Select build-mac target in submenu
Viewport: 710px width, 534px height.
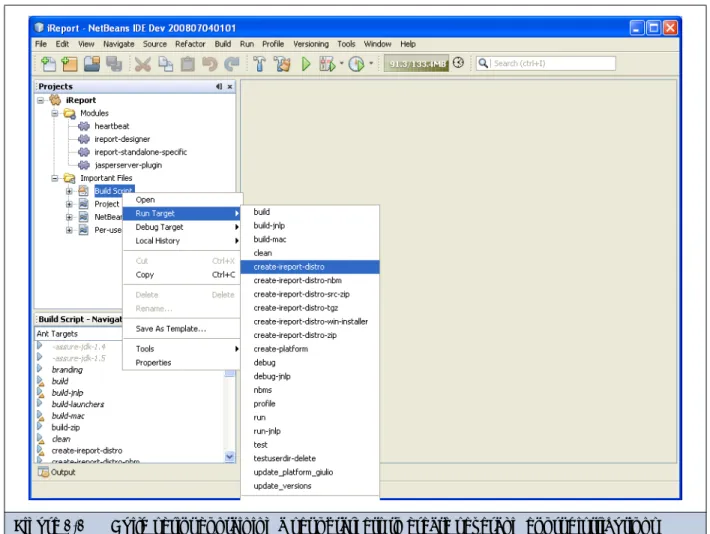point(310,239)
